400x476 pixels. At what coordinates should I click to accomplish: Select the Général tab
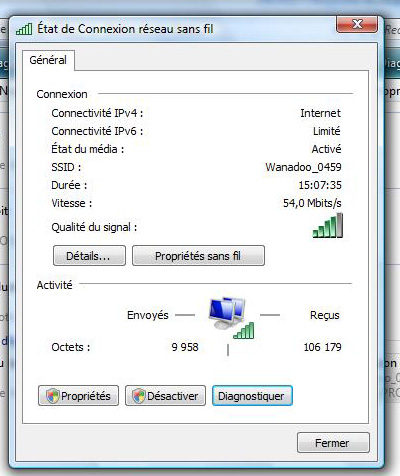pos(48,60)
